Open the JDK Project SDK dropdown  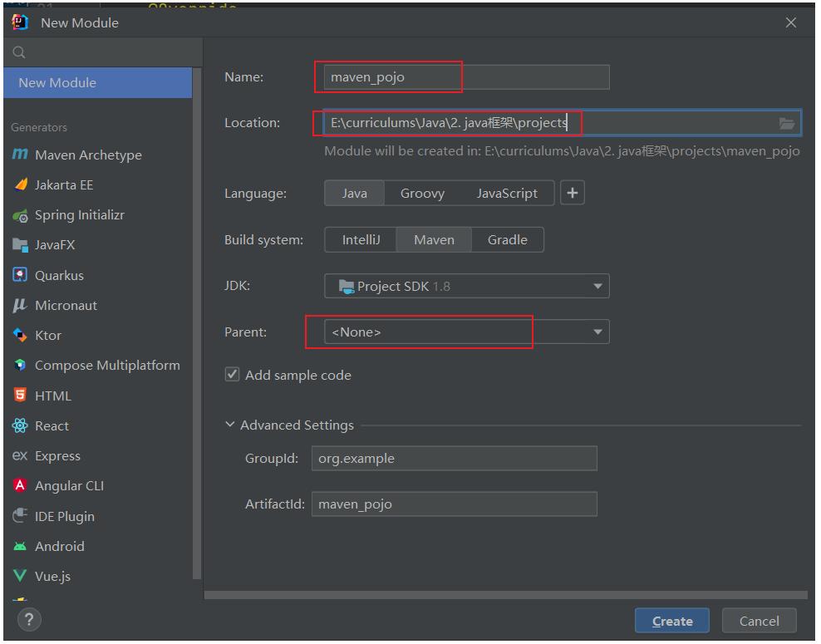pyautogui.click(x=466, y=287)
